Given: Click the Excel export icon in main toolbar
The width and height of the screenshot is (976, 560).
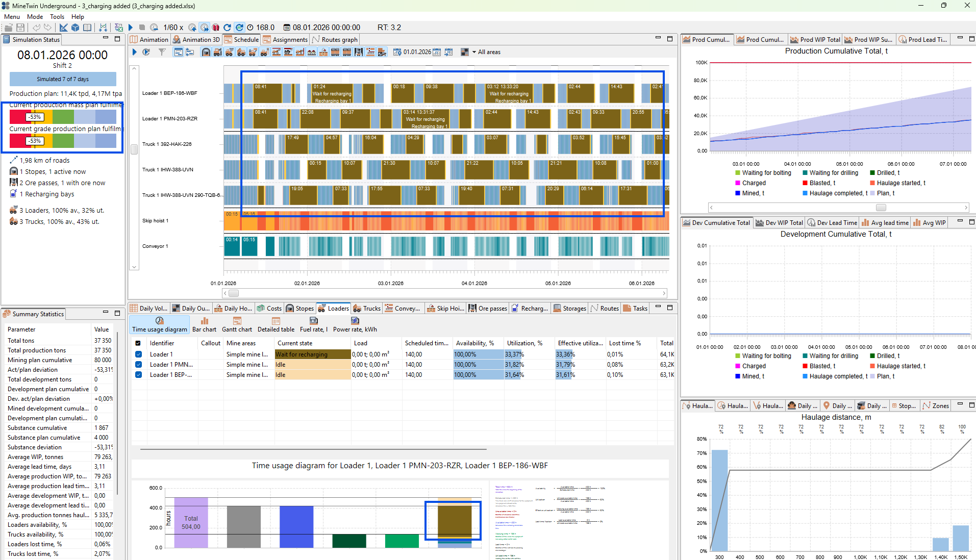Looking at the screenshot, I should (x=119, y=28).
